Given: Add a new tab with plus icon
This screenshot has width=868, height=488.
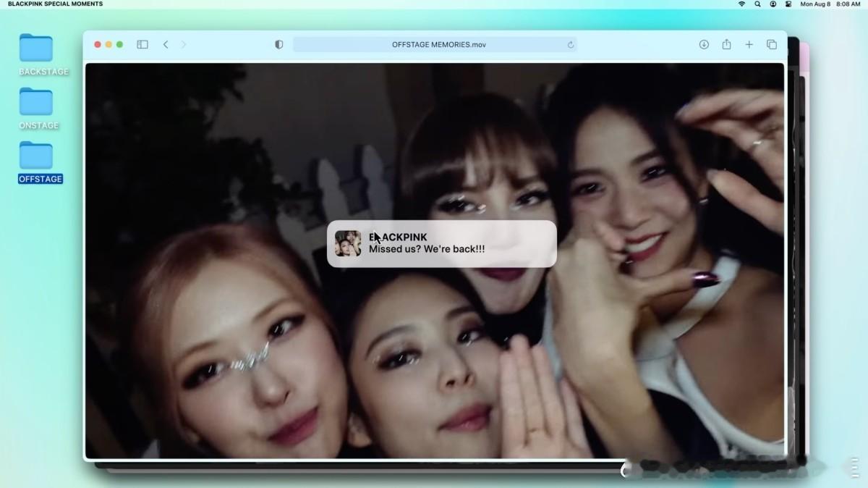Looking at the screenshot, I should click(749, 44).
